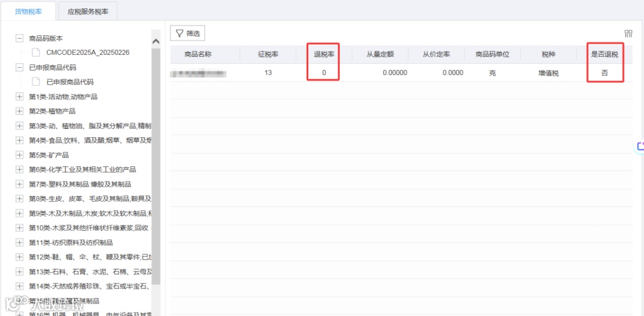Click the 从价定率 column header
The image size is (644, 316).
436,54
